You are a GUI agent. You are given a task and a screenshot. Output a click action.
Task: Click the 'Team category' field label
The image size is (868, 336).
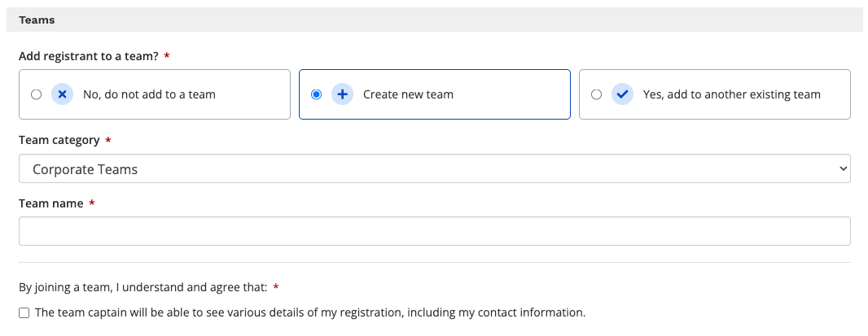(59, 140)
